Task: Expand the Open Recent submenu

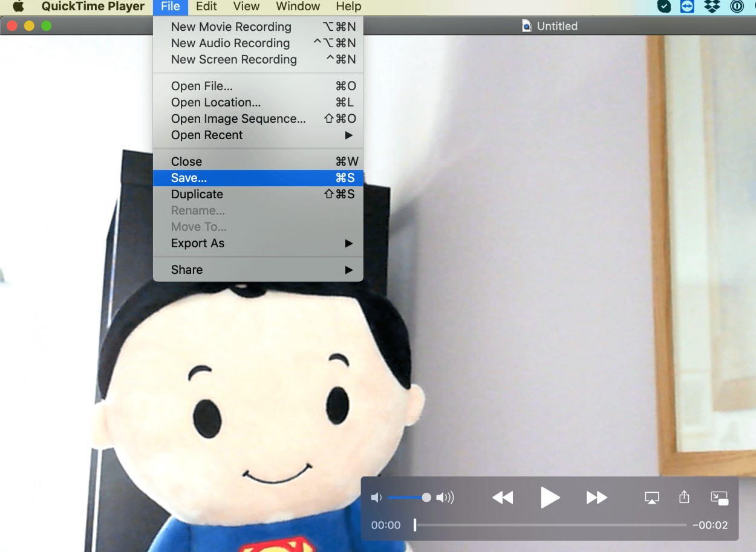Action: [x=258, y=135]
